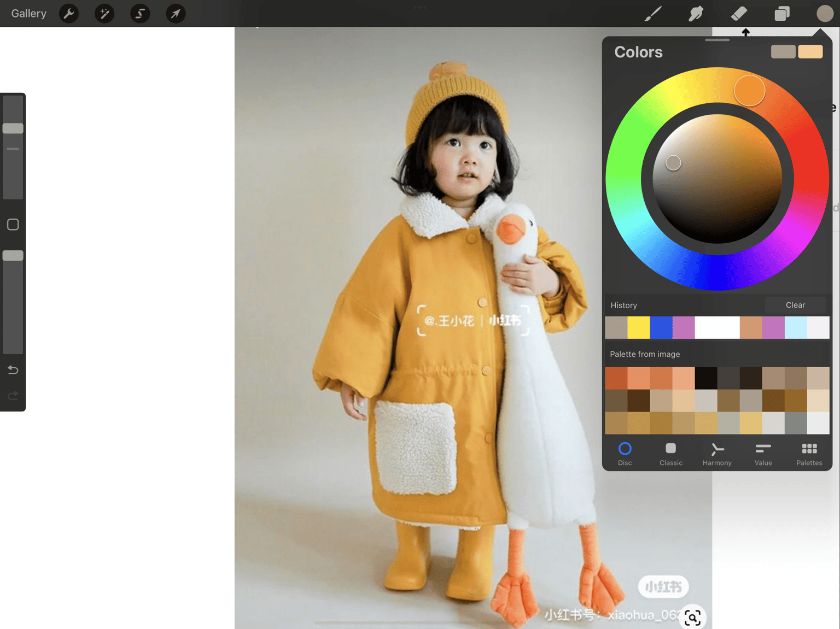Pick the yellow swatch in History
840x629 pixels.
(x=638, y=327)
